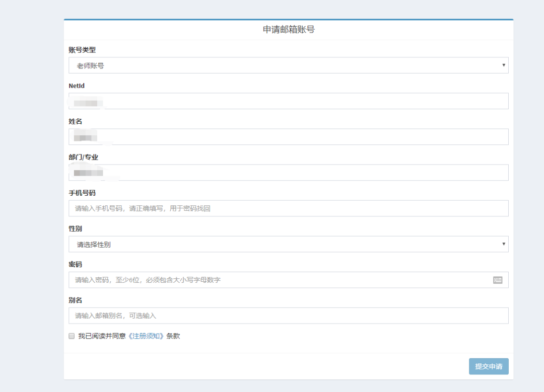Activate the 部门/专业 input field
The height and width of the screenshot is (392, 544).
[288, 172]
